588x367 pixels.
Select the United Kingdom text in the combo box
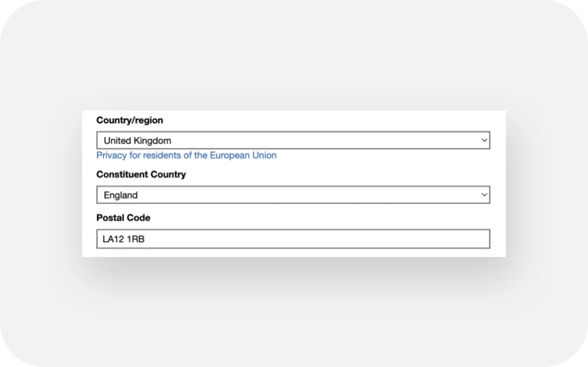(137, 141)
